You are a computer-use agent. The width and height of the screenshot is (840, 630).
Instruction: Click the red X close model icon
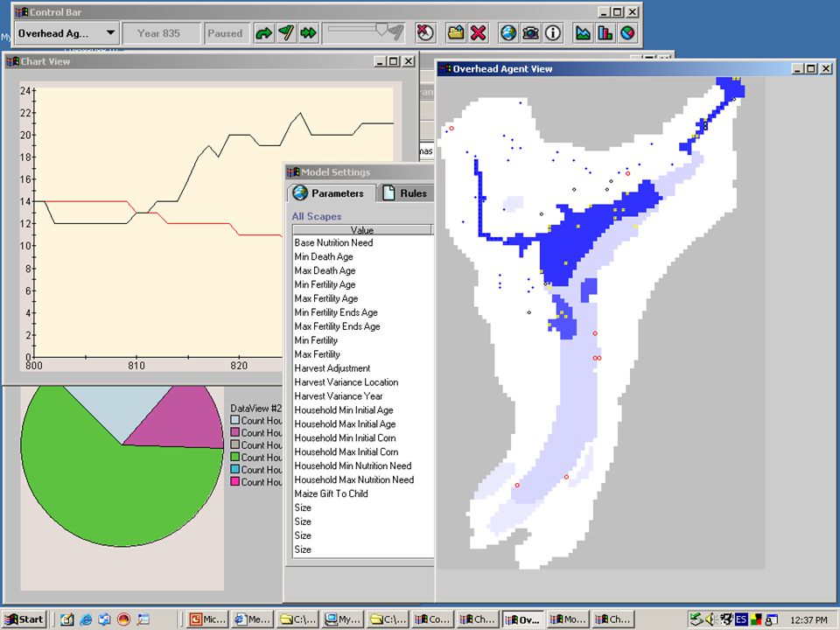click(x=479, y=33)
